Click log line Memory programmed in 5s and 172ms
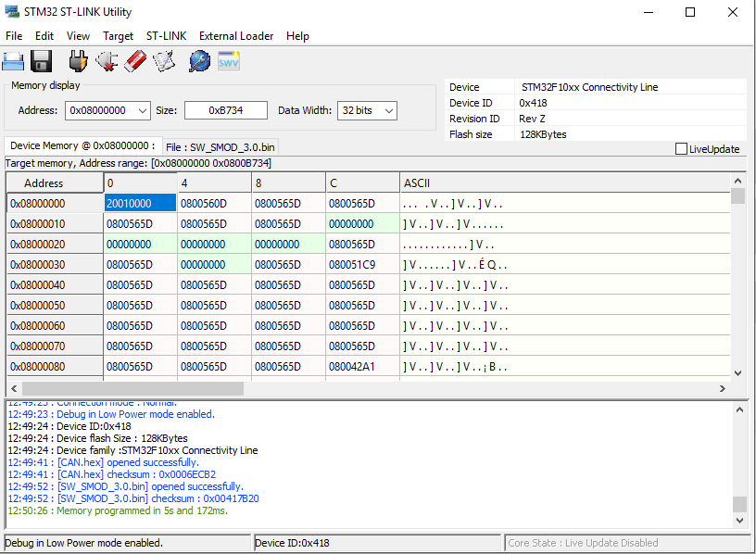The width and height of the screenshot is (756, 554). tap(118, 510)
